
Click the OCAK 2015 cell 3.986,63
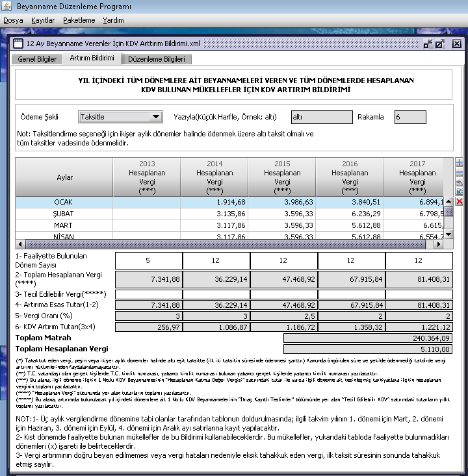click(282, 202)
